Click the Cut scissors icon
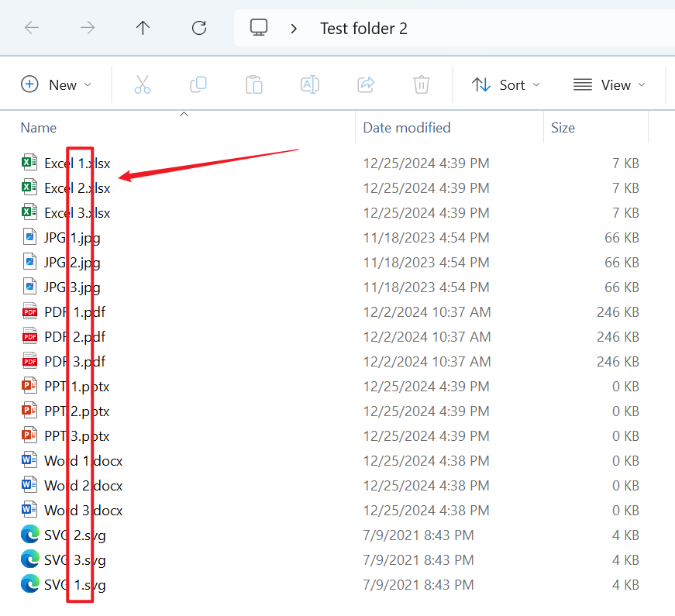This screenshot has width=675, height=616. (x=143, y=84)
